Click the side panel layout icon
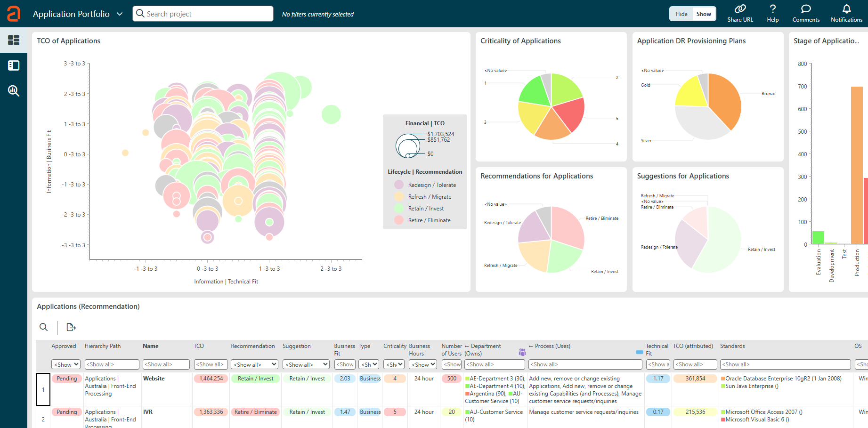868x428 pixels. pyautogui.click(x=14, y=65)
